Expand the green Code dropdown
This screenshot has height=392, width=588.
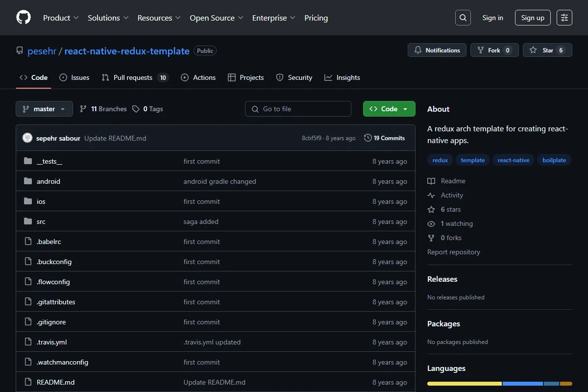[x=389, y=109]
